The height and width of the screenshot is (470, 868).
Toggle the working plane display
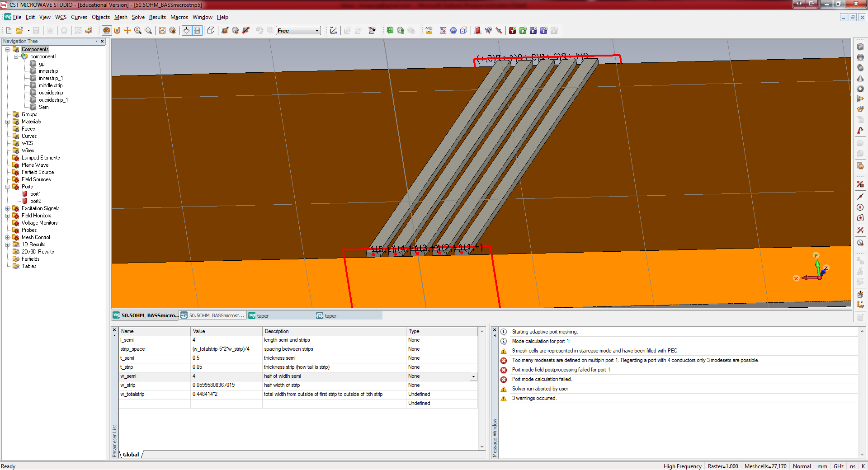186,30
